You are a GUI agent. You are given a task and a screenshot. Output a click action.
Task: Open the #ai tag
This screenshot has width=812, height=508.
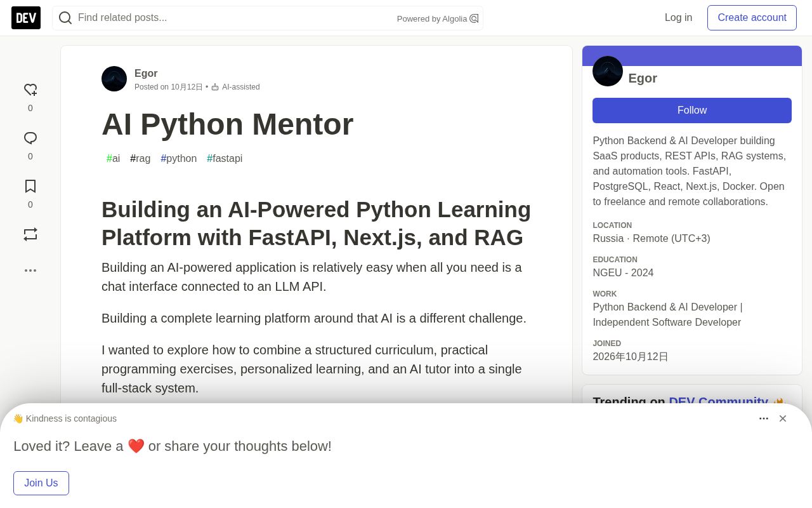[x=113, y=159]
